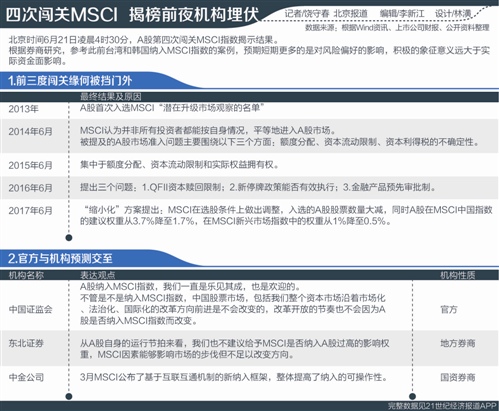The image size is (499, 411).
Task: Click text starting '从A股自身的运行节拍来看'
Action: (x=234, y=349)
